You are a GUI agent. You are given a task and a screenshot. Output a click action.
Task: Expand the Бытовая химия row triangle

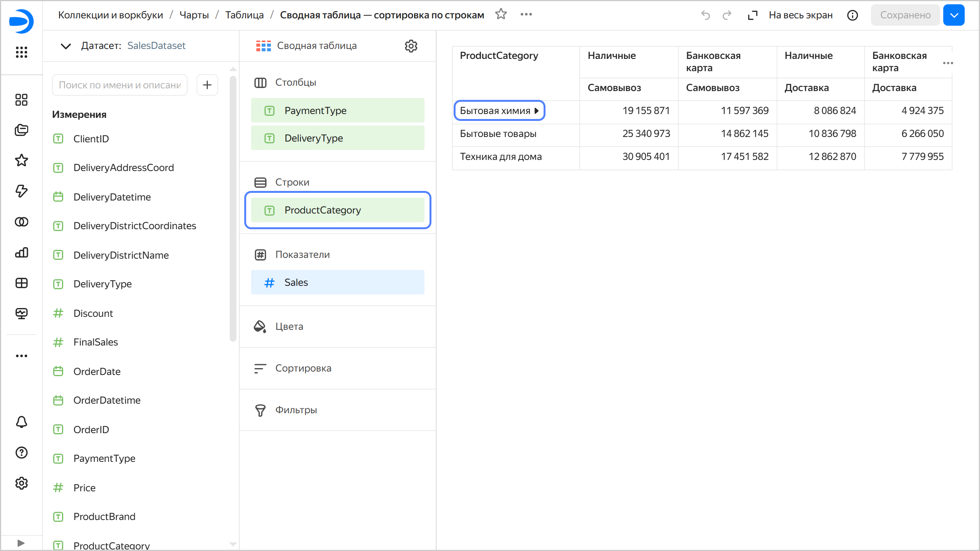tap(537, 111)
